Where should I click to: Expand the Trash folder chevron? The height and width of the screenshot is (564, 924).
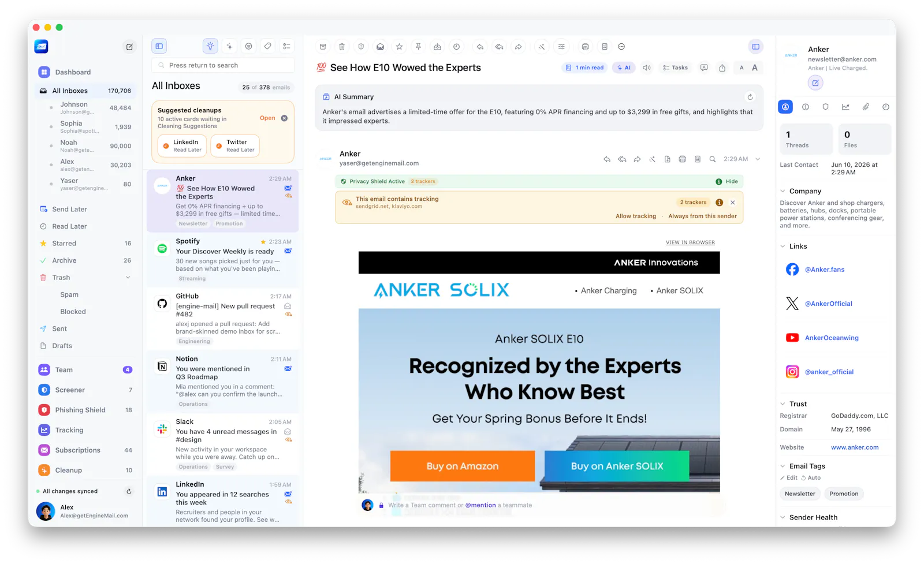tap(128, 278)
